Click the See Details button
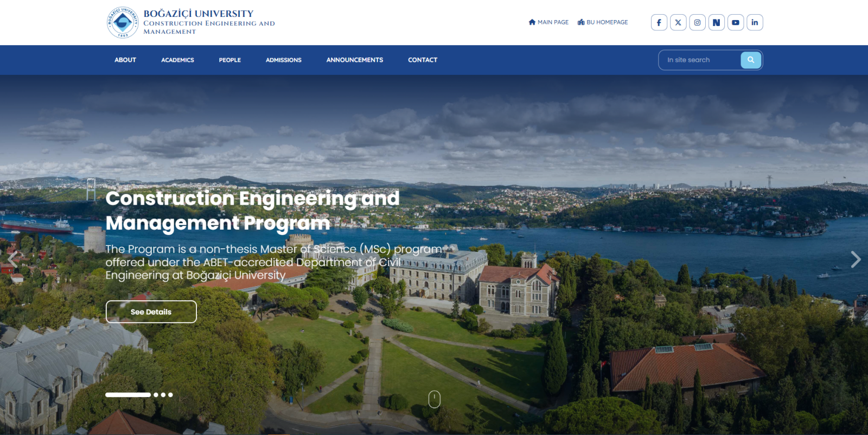 click(151, 312)
